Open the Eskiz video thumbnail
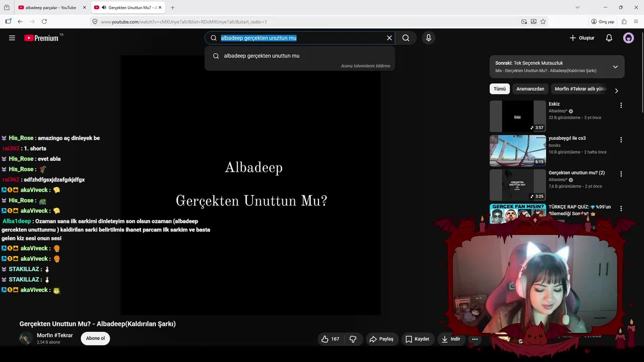Viewport: 644px width, 362px height. click(518, 117)
